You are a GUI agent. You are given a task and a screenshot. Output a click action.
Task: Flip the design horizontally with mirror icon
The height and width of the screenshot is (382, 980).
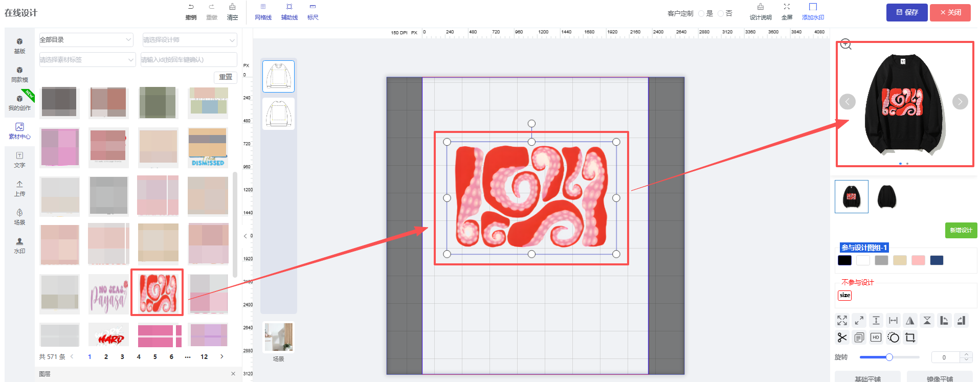pyautogui.click(x=910, y=321)
